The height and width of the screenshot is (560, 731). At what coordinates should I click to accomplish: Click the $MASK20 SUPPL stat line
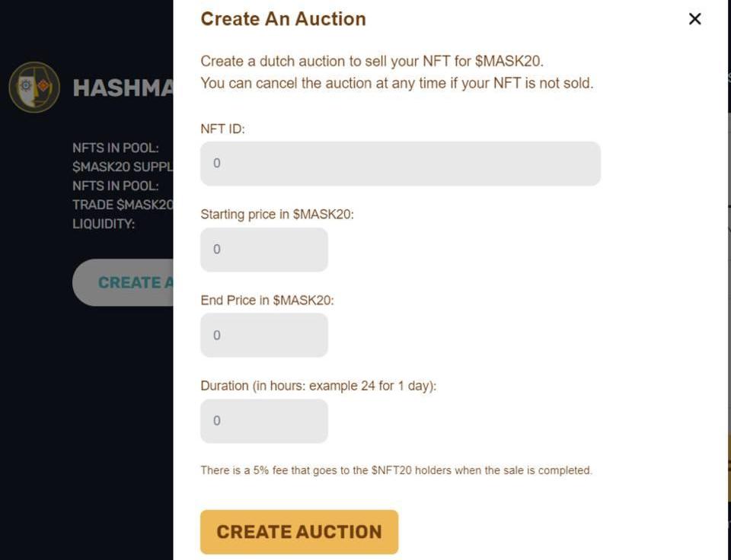click(x=123, y=167)
